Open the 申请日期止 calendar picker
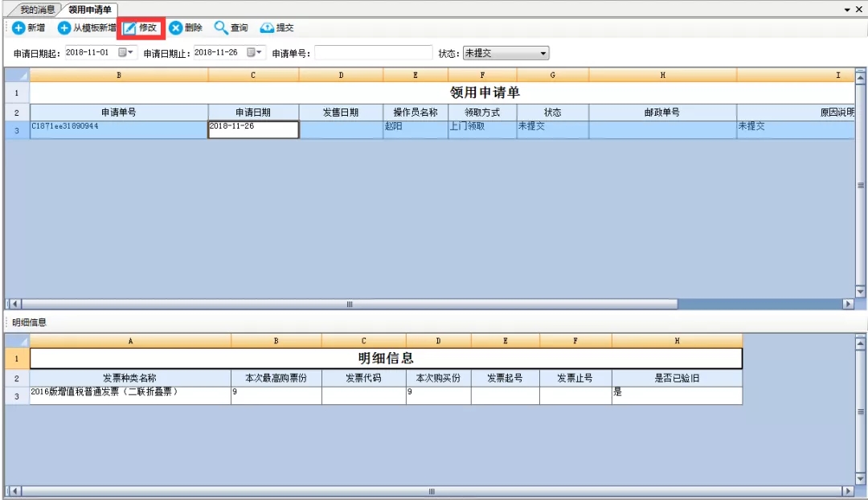 pyautogui.click(x=255, y=52)
